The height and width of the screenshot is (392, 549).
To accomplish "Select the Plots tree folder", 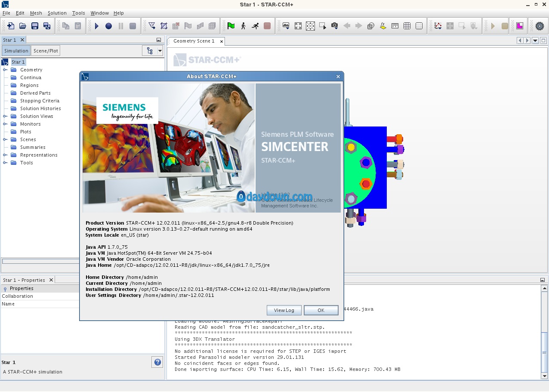I will click(x=26, y=132).
